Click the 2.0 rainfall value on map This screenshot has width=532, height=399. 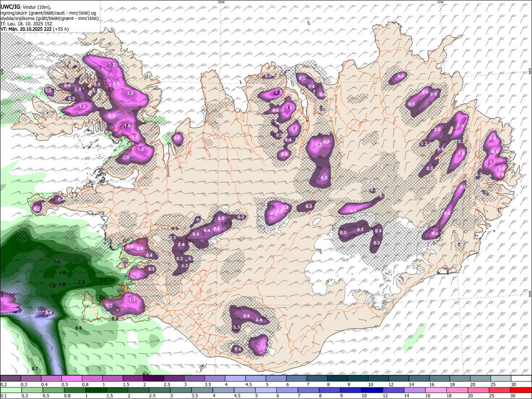click(81, 282)
